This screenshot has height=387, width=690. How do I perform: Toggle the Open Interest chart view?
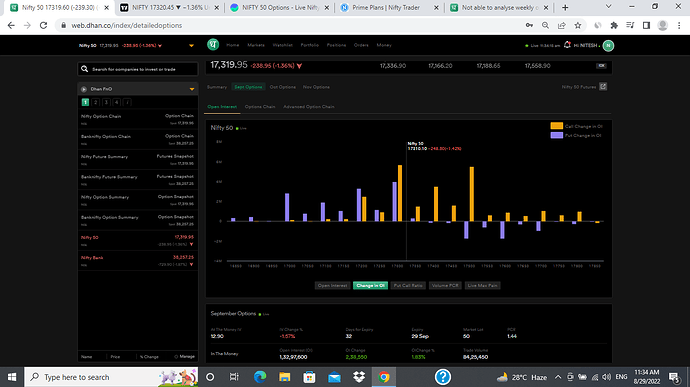point(332,285)
